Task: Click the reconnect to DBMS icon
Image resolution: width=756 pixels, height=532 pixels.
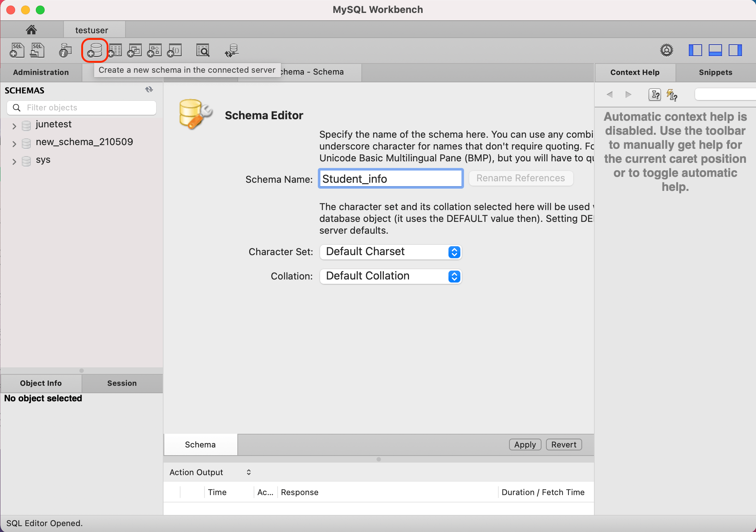Action: point(232,51)
